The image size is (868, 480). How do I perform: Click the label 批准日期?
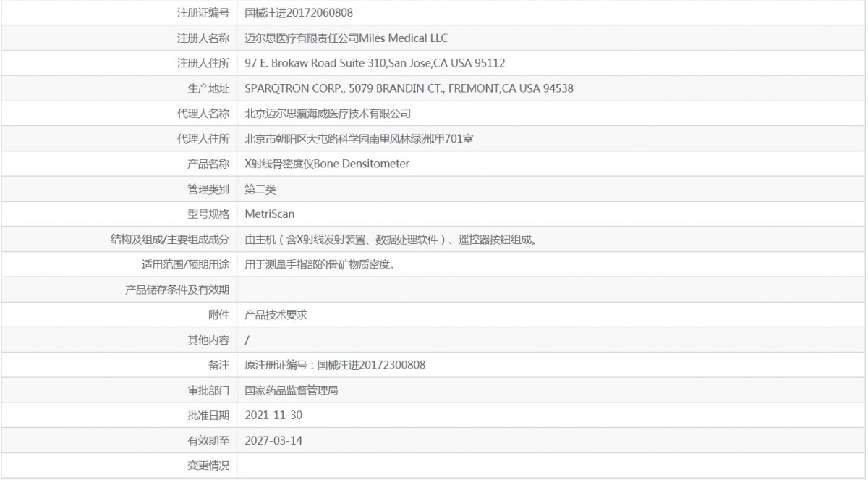[x=208, y=415]
